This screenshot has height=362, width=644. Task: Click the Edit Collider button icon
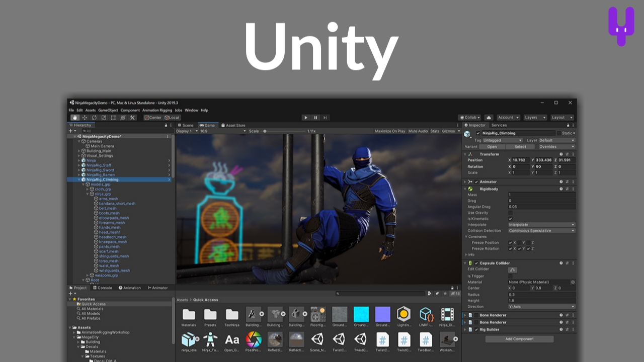(513, 269)
